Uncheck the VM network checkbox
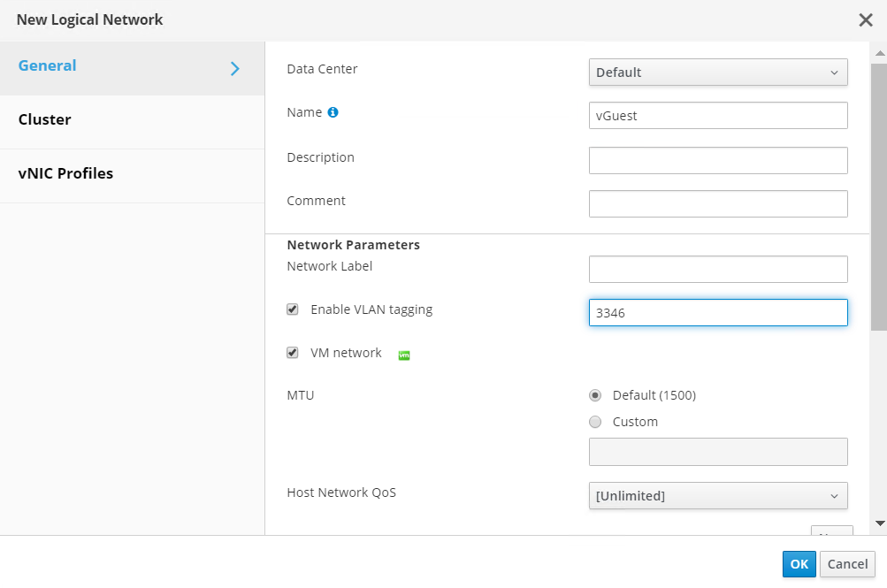Screen dimensions: 887x588 (293, 353)
